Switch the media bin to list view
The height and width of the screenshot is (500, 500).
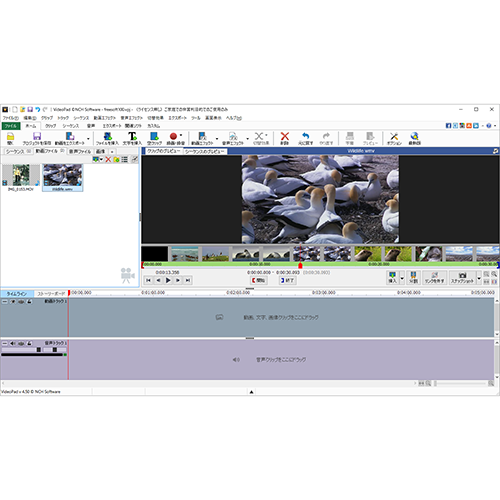tap(124, 160)
